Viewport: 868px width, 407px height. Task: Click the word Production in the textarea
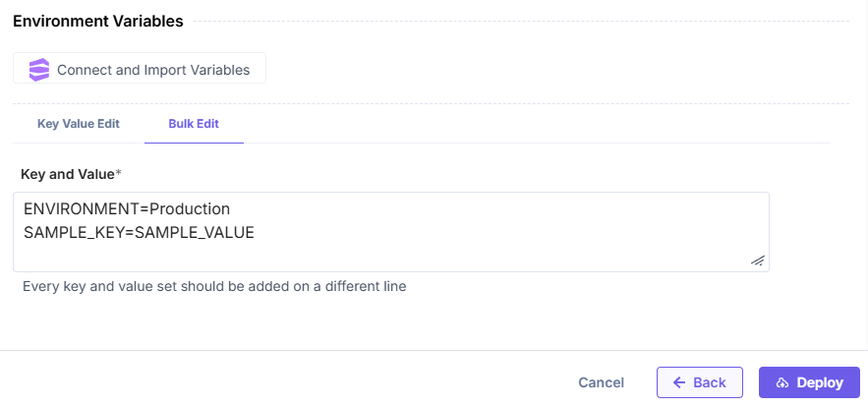point(189,209)
